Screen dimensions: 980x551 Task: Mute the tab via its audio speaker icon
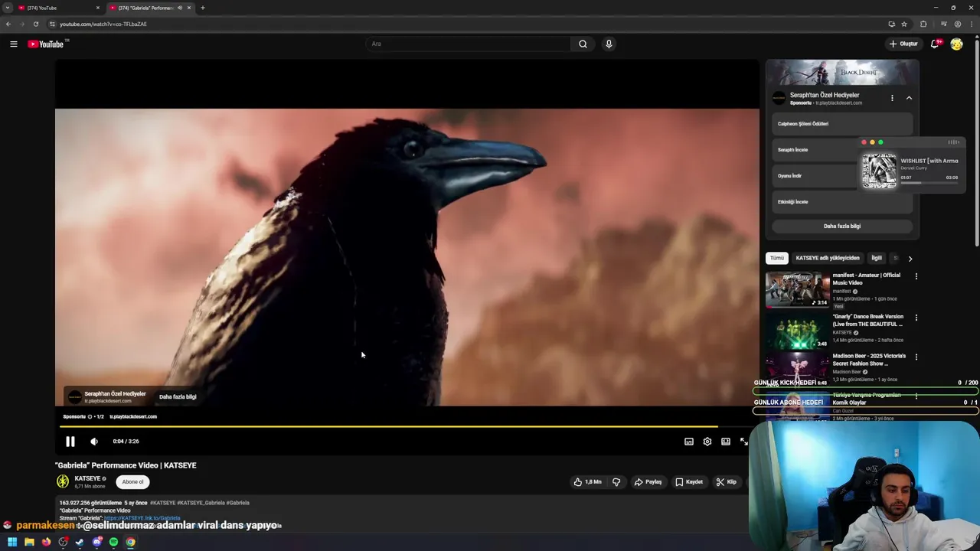(x=180, y=8)
